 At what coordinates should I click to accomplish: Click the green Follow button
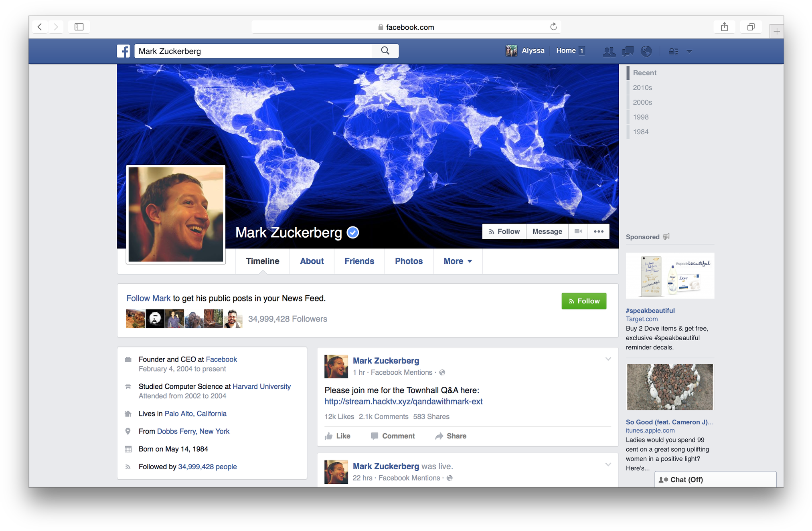tap(584, 301)
